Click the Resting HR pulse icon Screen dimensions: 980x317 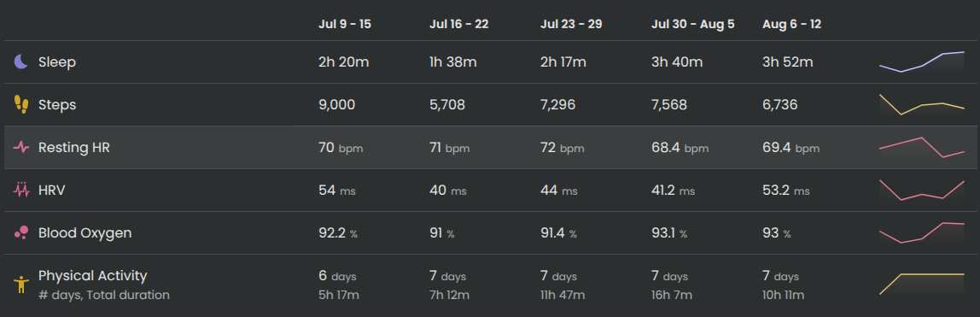[21, 148]
